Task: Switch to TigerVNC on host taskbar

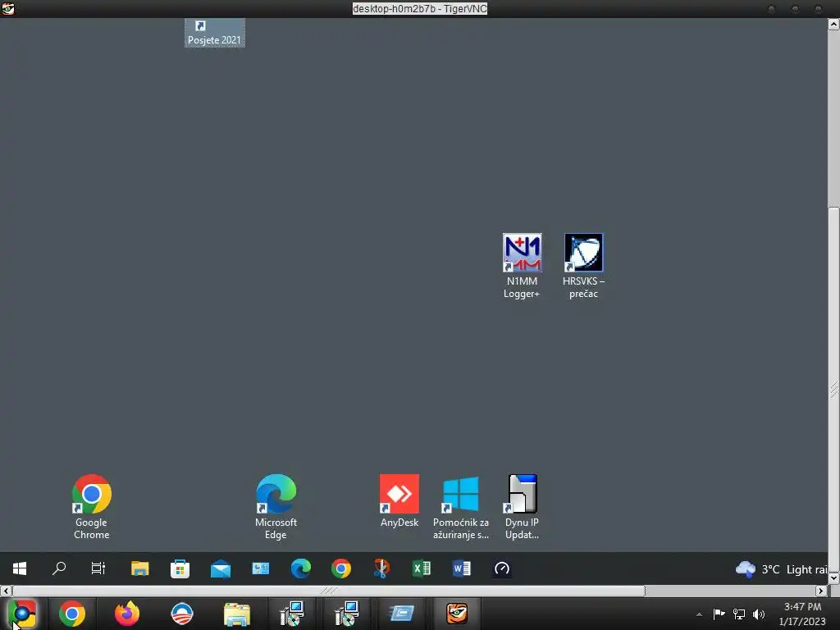Action: pyautogui.click(x=457, y=614)
